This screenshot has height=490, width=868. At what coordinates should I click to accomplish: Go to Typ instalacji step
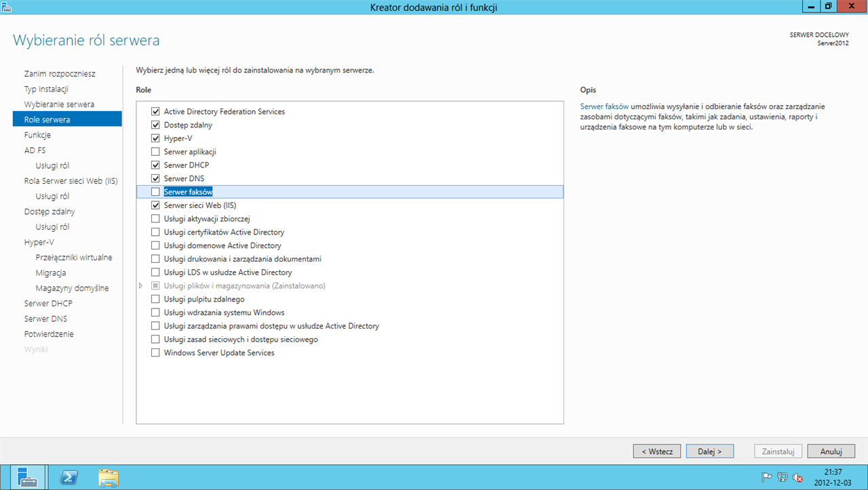pos(46,89)
